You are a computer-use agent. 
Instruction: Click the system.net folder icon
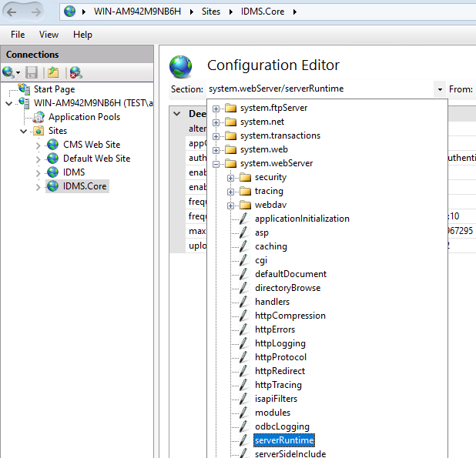[231, 122]
